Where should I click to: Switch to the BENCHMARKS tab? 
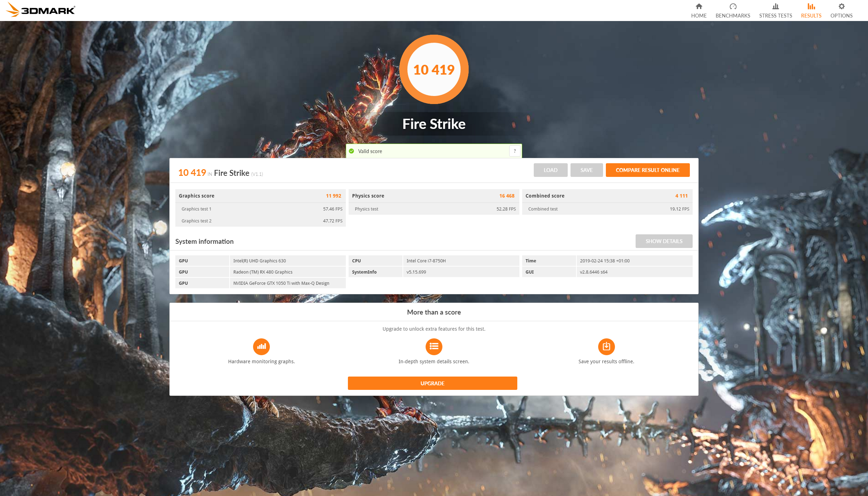pyautogui.click(x=733, y=15)
